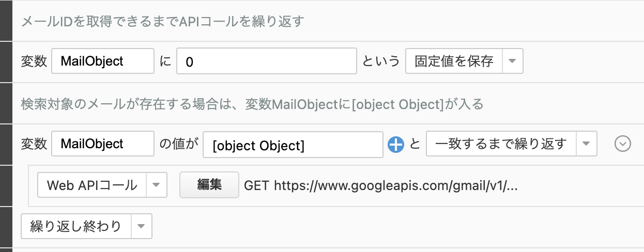The image size is (644, 252).
Task: Open the 一致するまで繰り返す dropdown
Action: 586,144
